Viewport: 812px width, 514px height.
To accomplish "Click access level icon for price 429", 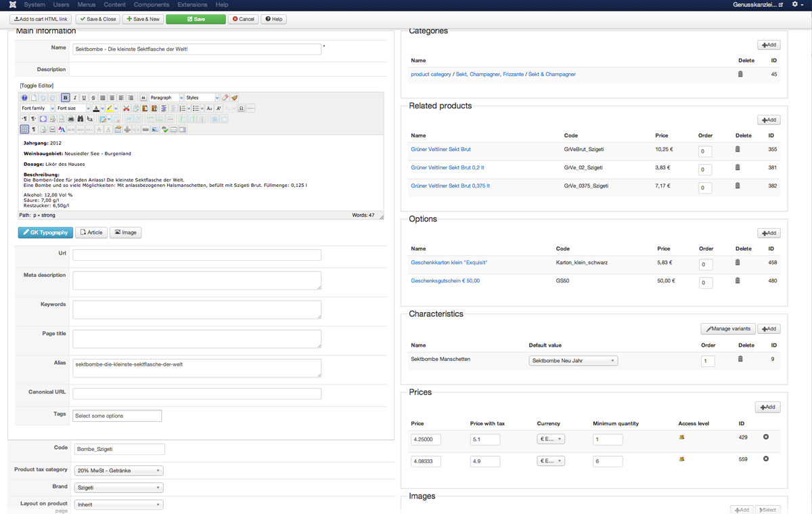I will [x=681, y=437].
